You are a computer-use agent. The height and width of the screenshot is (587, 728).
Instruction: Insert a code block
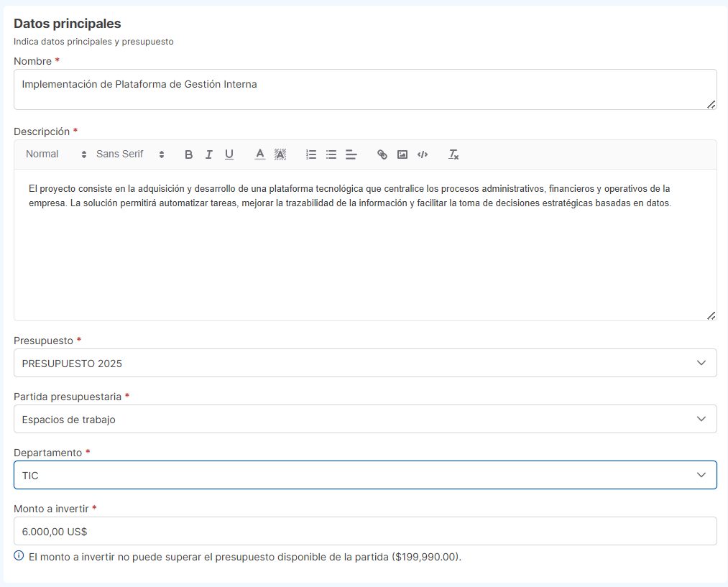pyautogui.click(x=422, y=154)
